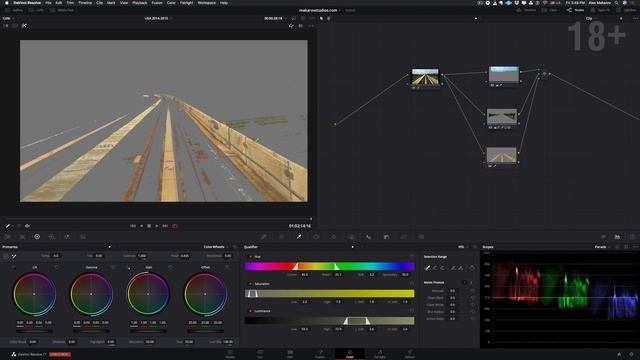
Task: Open the Curves palette
Action: coord(264,237)
